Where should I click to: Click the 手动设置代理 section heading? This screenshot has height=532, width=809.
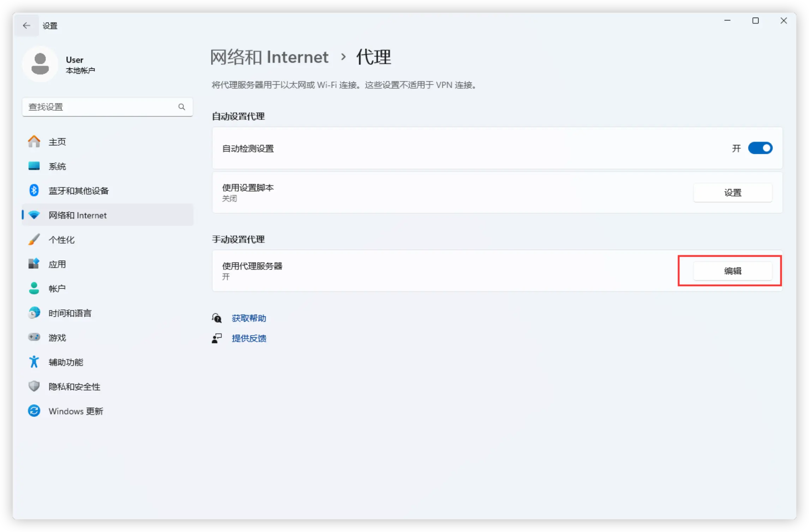pos(238,240)
